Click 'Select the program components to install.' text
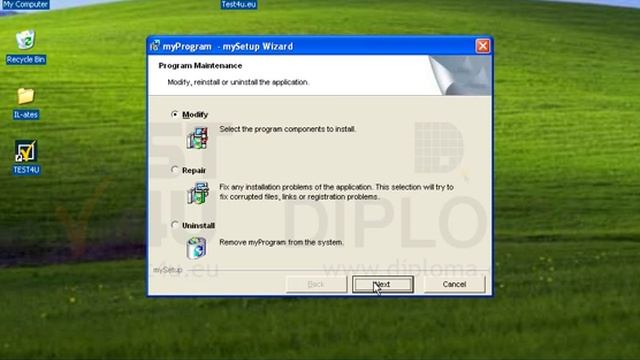 288,129
